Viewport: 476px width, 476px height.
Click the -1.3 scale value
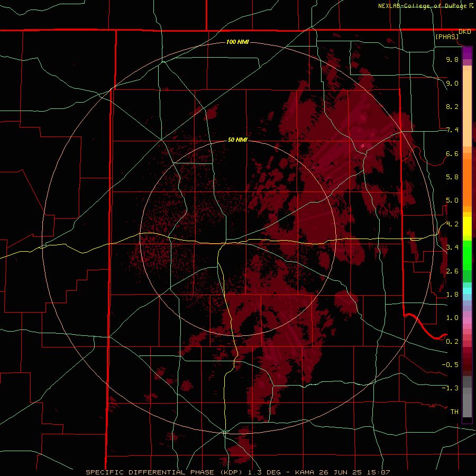pos(450,388)
